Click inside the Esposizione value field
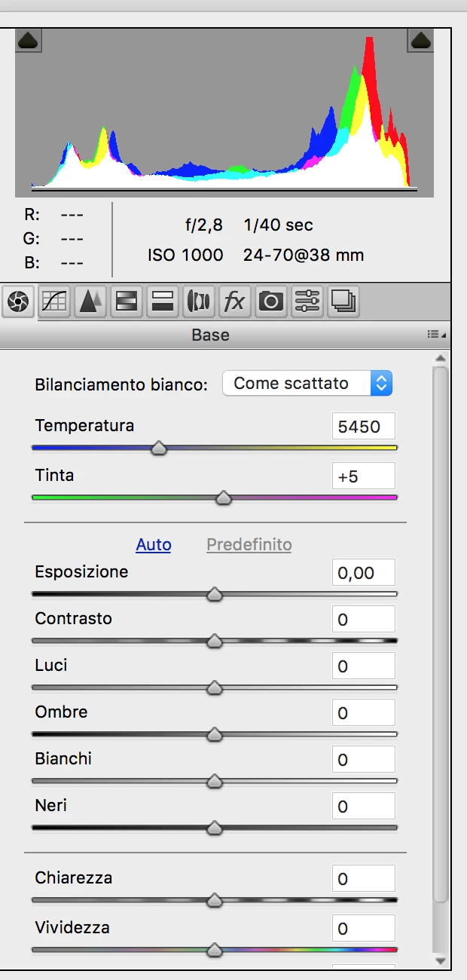 364,572
